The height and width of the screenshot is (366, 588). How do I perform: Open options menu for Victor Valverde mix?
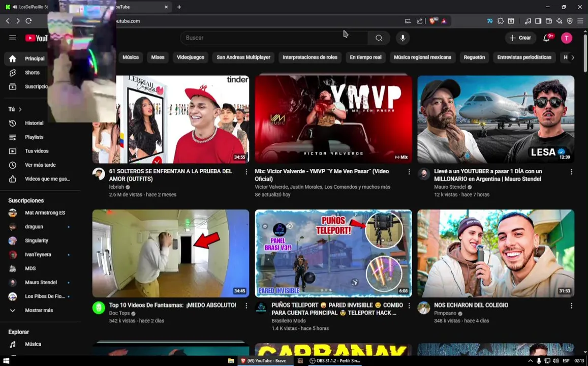409,172
